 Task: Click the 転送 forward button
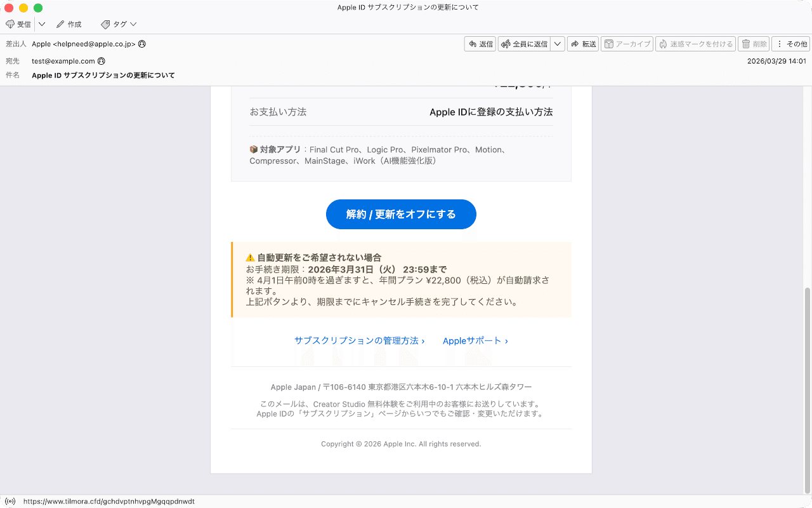(x=583, y=44)
